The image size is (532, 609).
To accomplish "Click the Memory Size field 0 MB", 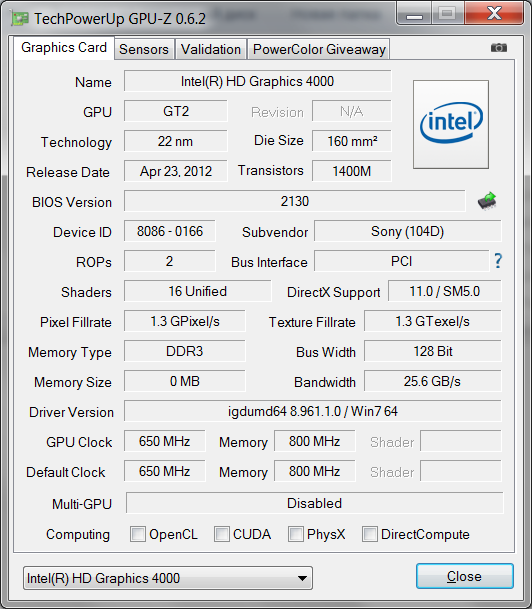I will [x=185, y=381].
